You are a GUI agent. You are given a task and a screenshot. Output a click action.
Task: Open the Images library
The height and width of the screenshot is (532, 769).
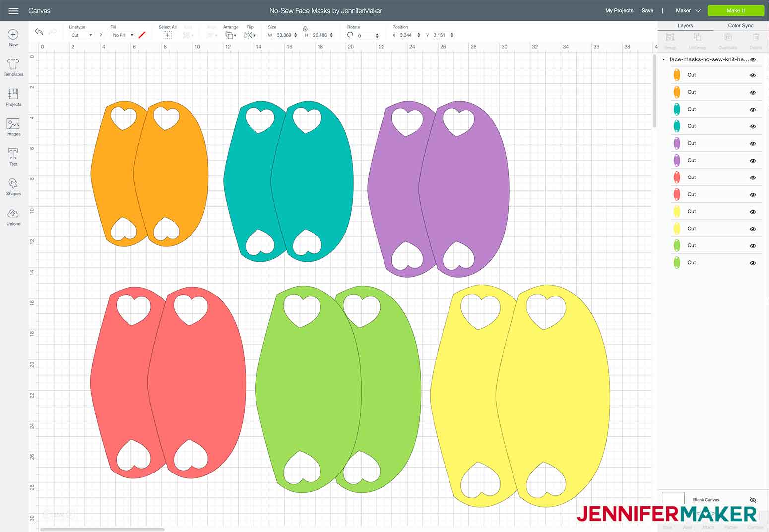coord(13,127)
